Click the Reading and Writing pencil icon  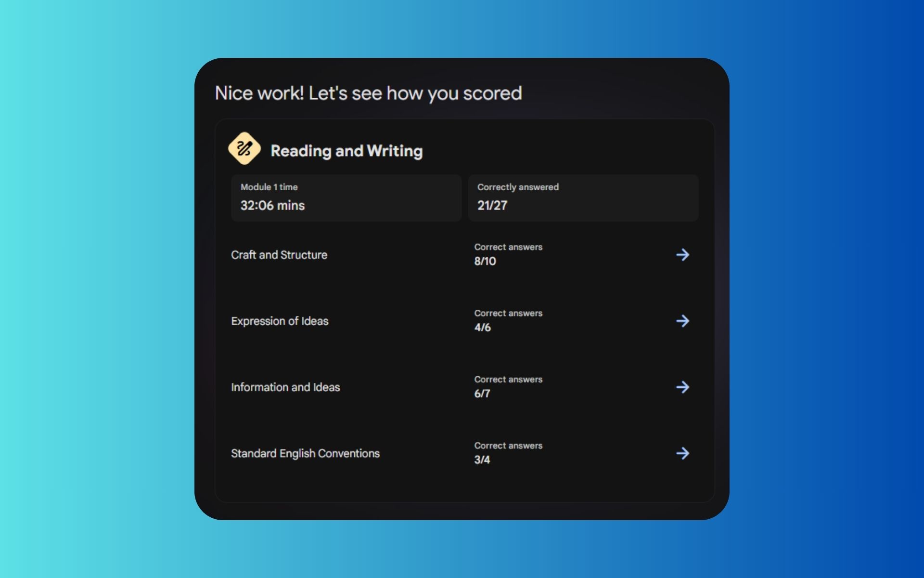tap(244, 148)
